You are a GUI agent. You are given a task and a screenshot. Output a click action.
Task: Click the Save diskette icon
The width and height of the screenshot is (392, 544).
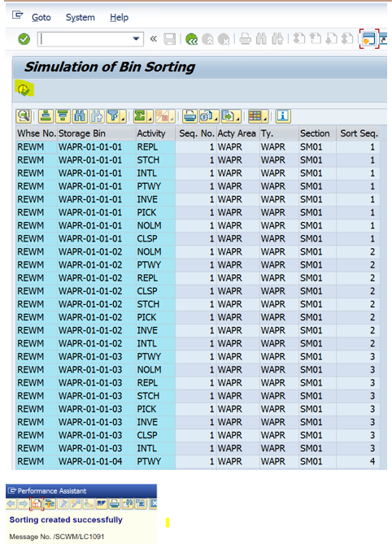point(170,39)
